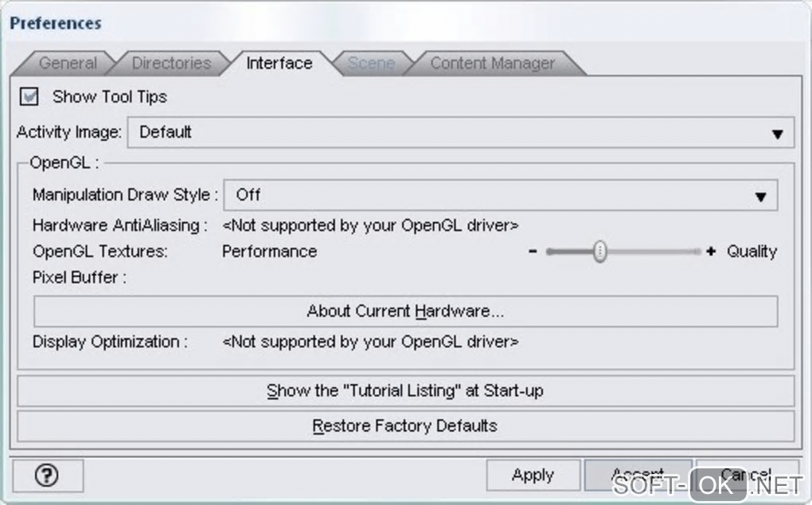This screenshot has height=505, width=812.
Task: Click the plus icon beside Quality
Action: (711, 252)
